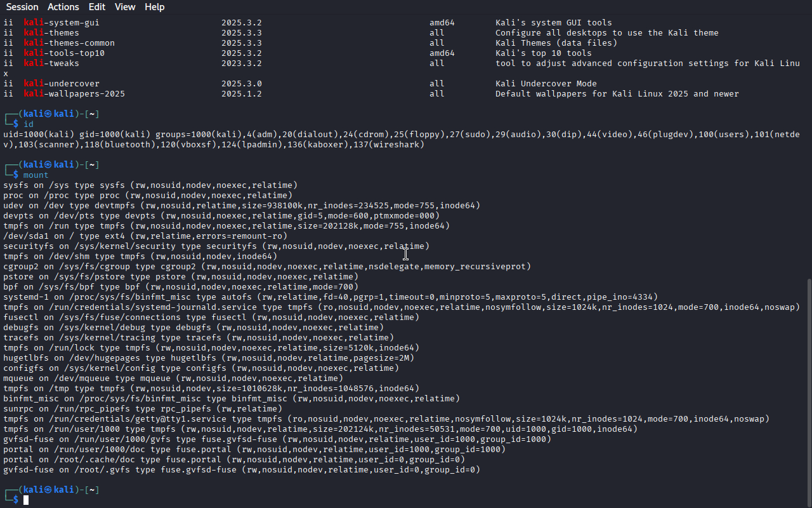Click the kali-themes-common package row
Viewport: 812px width, 508px height.
click(x=310, y=43)
